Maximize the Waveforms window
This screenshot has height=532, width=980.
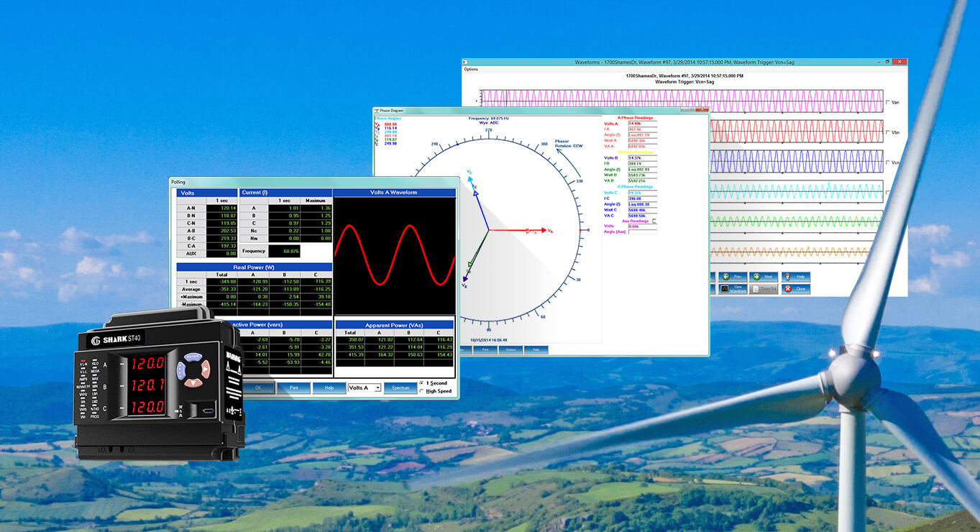pos(887,62)
